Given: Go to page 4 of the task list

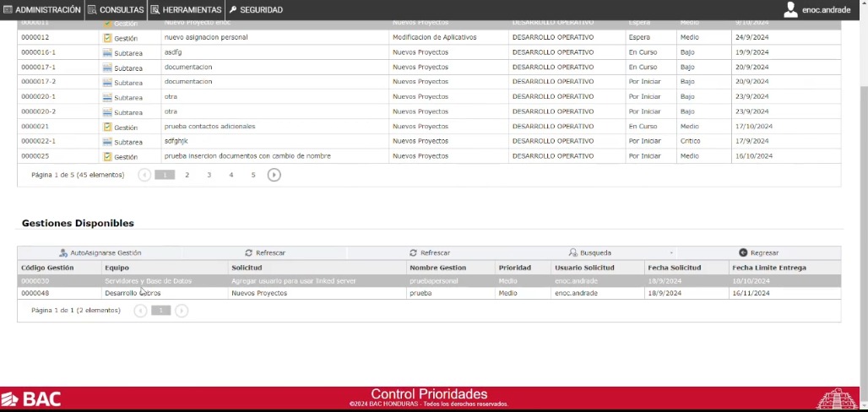Looking at the screenshot, I should pos(231,175).
